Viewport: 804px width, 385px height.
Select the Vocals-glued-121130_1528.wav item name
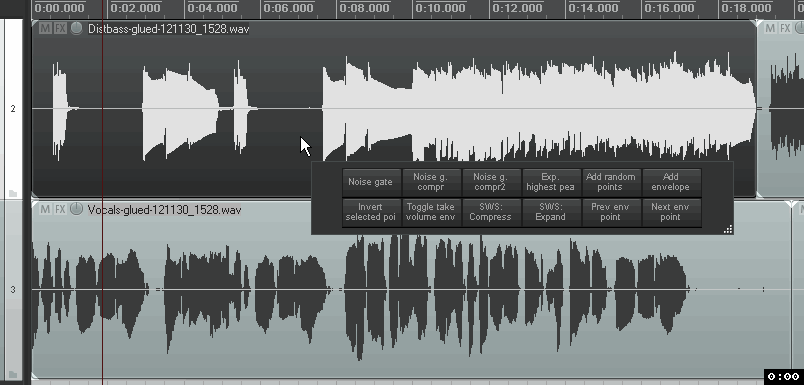(x=164, y=210)
